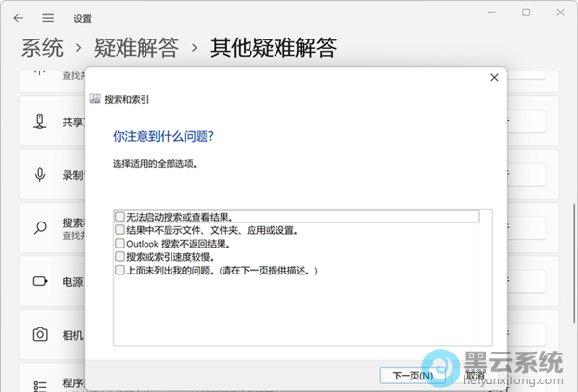
Task: Go to 系统 breadcrumb
Action: [x=42, y=47]
